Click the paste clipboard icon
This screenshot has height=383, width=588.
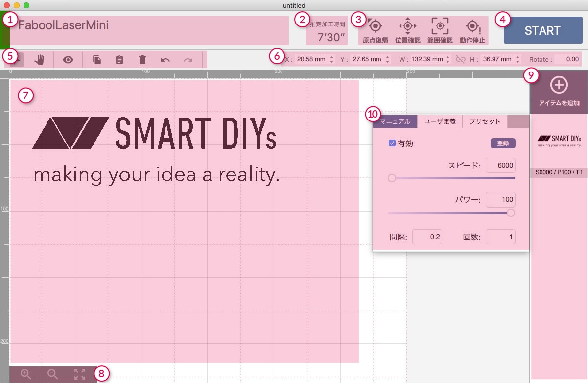[x=119, y=60]
